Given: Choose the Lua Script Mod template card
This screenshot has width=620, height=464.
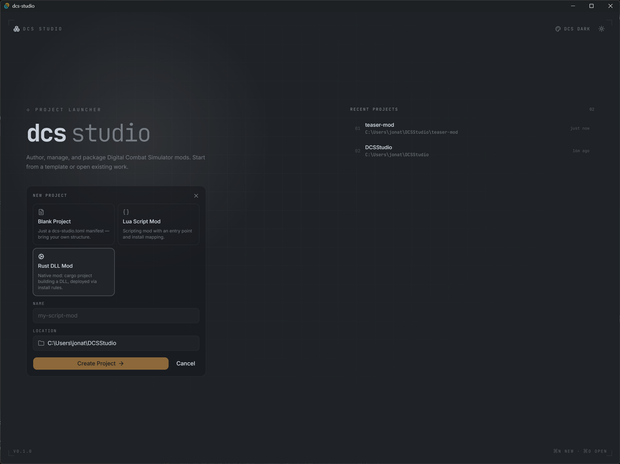Looking at the screenshot, I should 159,224.
